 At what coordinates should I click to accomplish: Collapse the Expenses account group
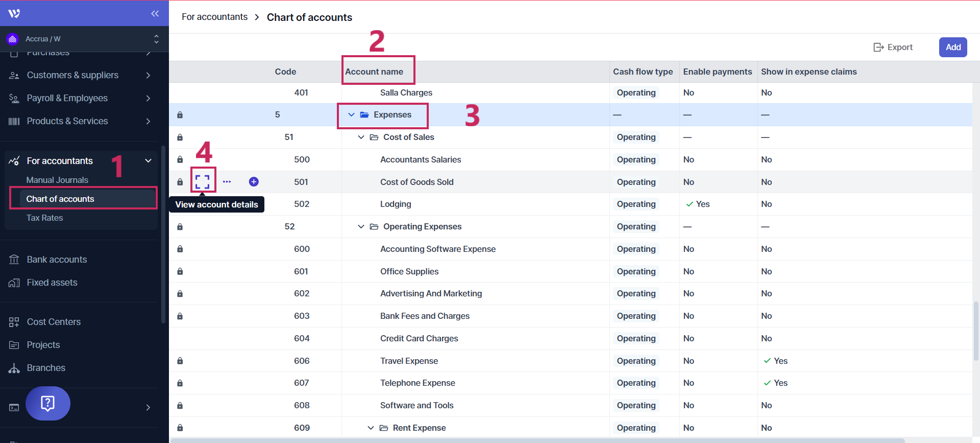351,115
